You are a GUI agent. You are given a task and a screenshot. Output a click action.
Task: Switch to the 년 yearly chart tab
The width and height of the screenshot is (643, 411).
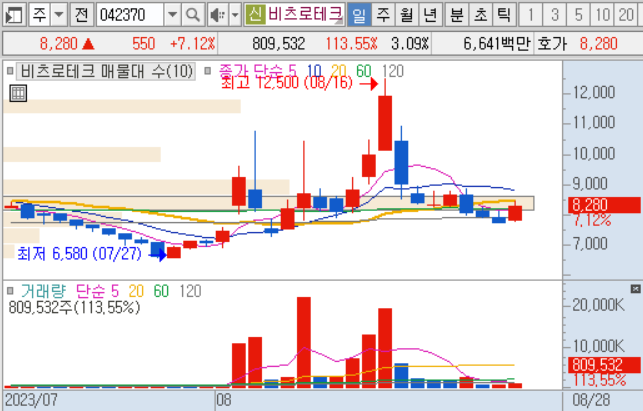tap(430, 15)
